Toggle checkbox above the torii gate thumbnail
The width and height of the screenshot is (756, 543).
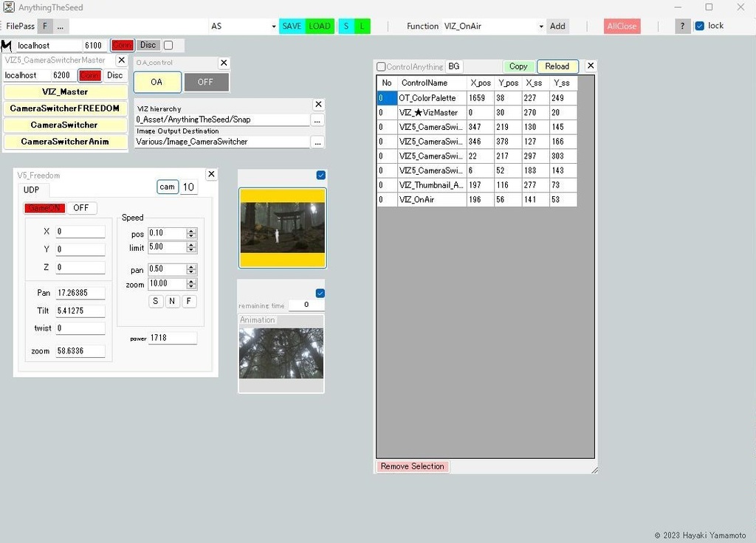[320, 175]
